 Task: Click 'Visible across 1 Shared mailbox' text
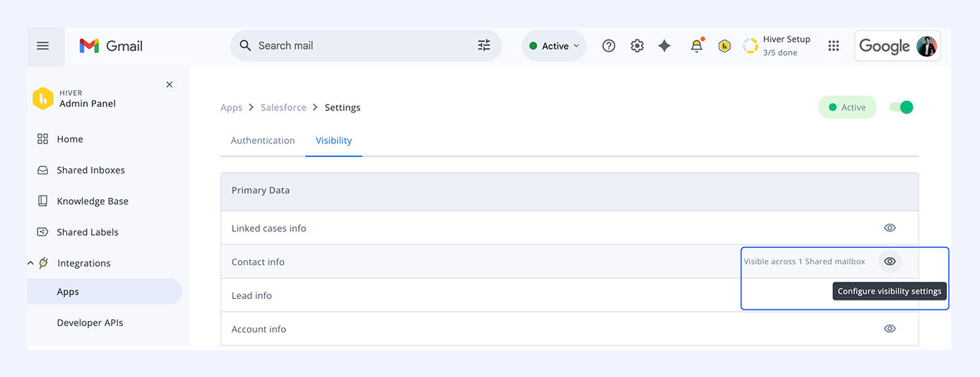coord(804,262)
